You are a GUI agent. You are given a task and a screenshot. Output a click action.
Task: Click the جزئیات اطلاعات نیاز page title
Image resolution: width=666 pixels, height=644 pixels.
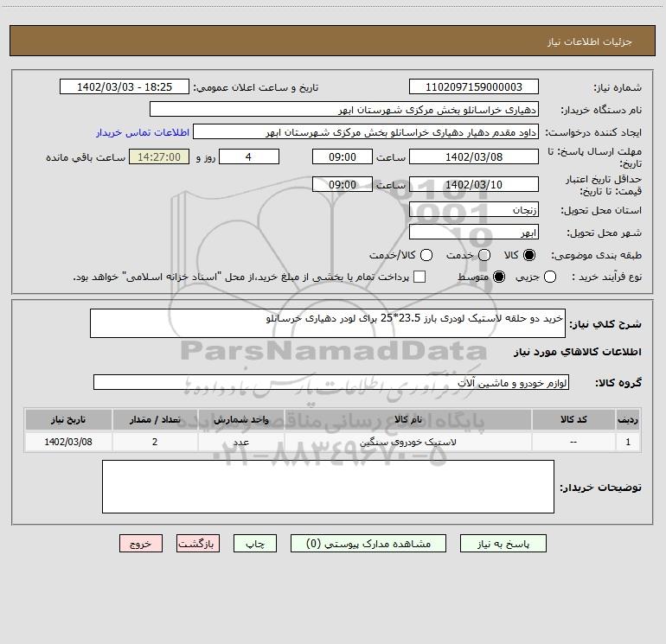point(590,41)
